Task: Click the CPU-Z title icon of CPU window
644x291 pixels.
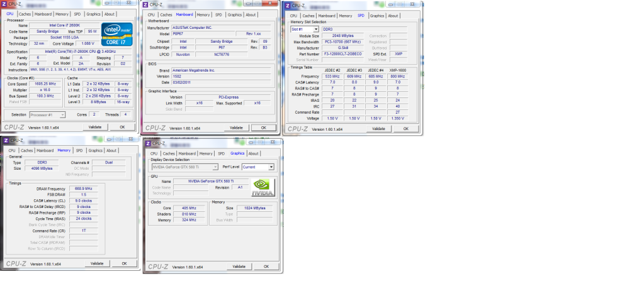Action: click(x=4, y=4)
